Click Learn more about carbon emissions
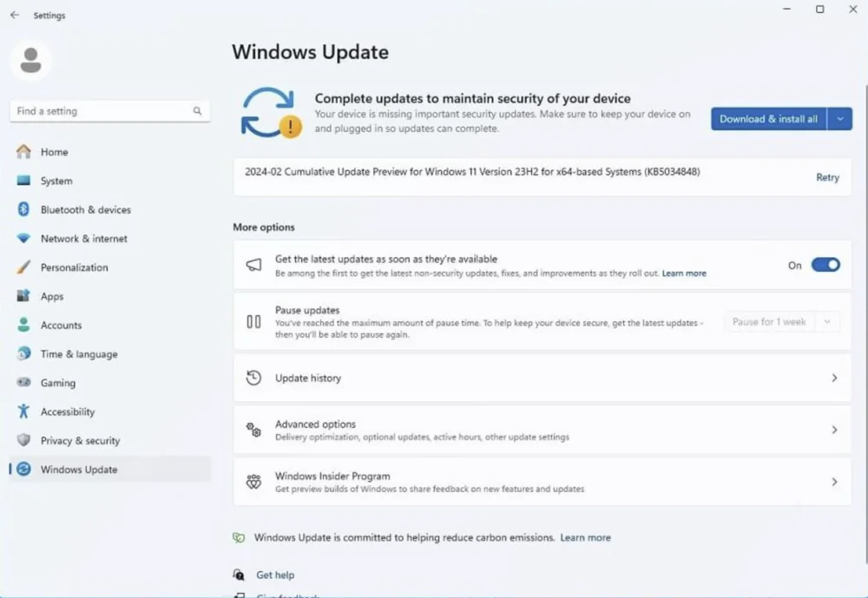Image resolution: width=868 pixels, height=598 pixels. [x=585, y=537]
